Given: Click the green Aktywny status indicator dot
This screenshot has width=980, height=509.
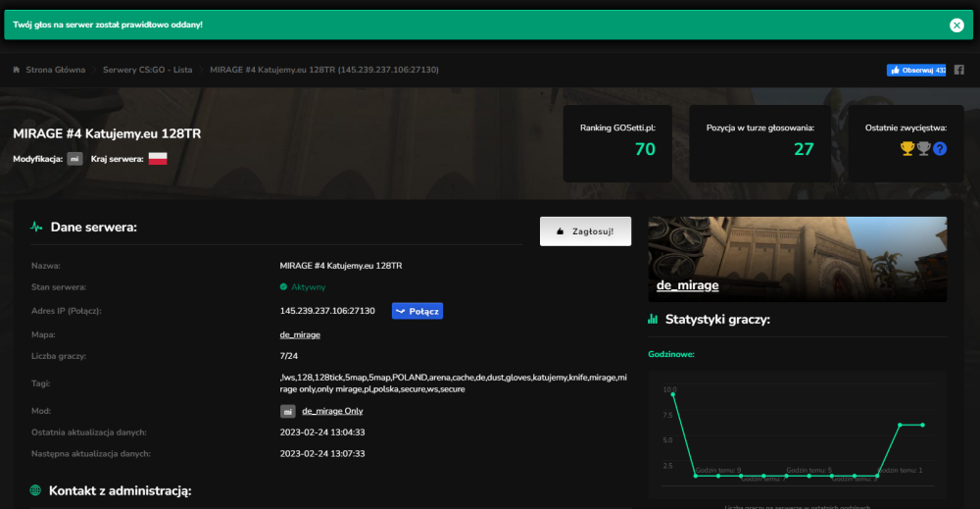Looking at the screenshot, I should (x=283, y=287).
